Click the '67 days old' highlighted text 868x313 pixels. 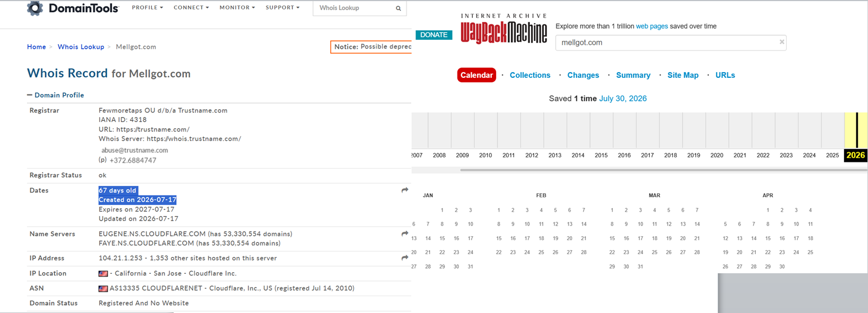coord(118,190)
